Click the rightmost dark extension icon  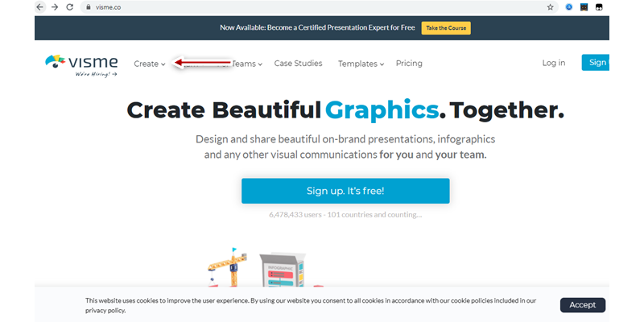pos(599,6)
